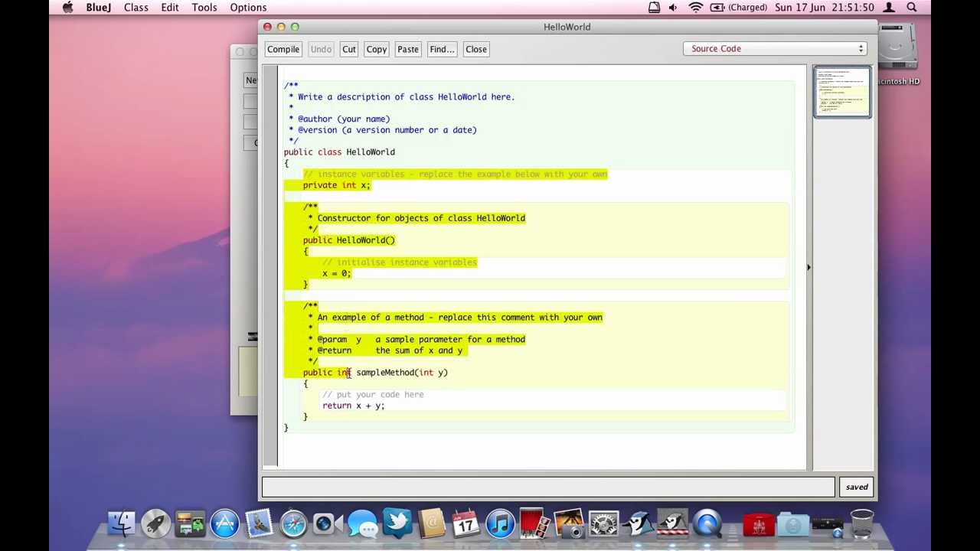
Task: Click the 'saved' status indicator
Action: coord(857,487)
